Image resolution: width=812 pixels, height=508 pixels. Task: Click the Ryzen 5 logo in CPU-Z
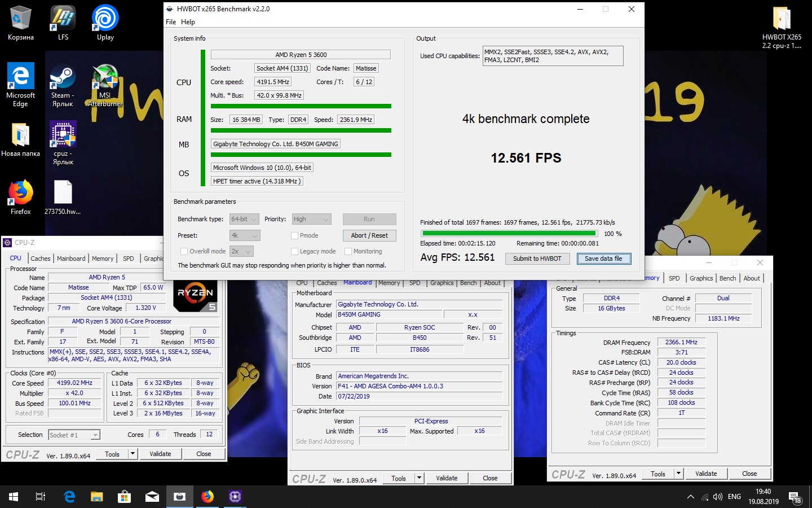(x=195, y=297)
